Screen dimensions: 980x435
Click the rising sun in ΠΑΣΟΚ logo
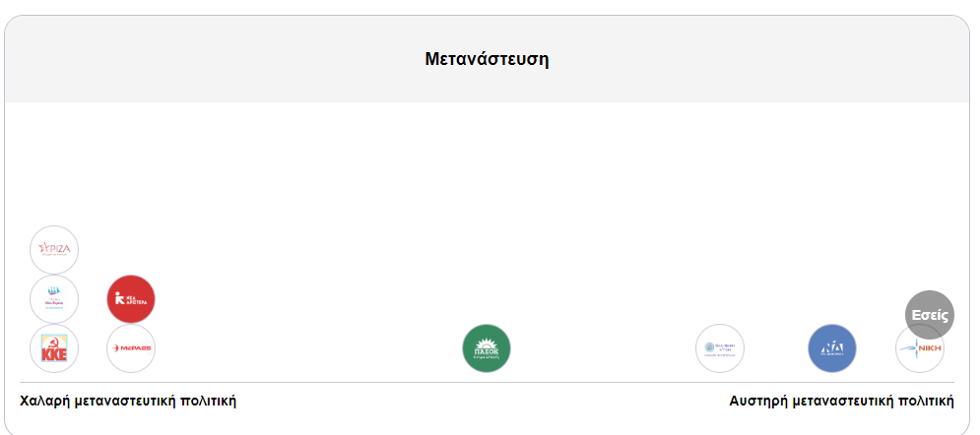[x=487, y=342]
